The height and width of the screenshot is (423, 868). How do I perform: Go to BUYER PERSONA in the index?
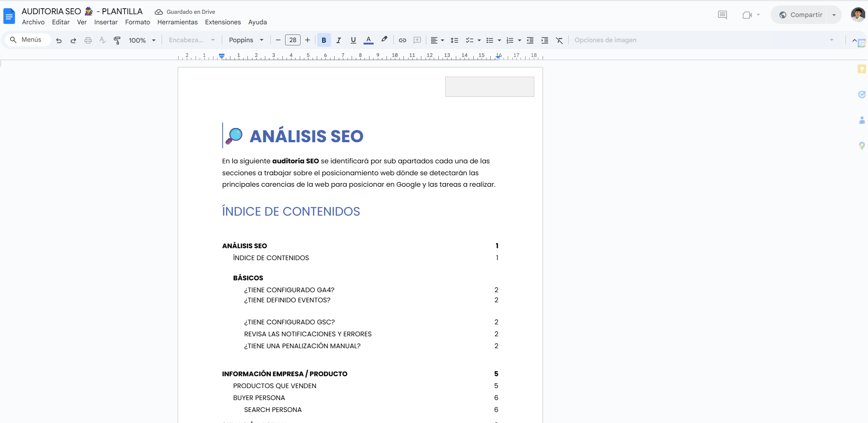coord(259,398)
